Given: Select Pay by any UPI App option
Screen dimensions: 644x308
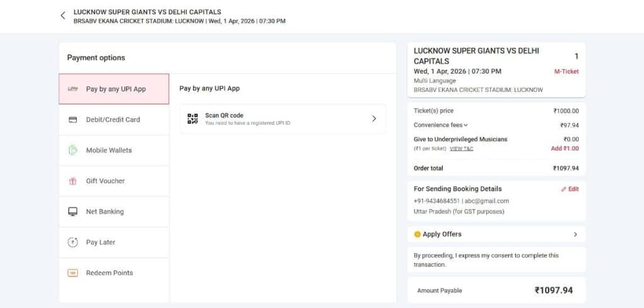Looking at the screenshot, I should click(x=114, y=89).
